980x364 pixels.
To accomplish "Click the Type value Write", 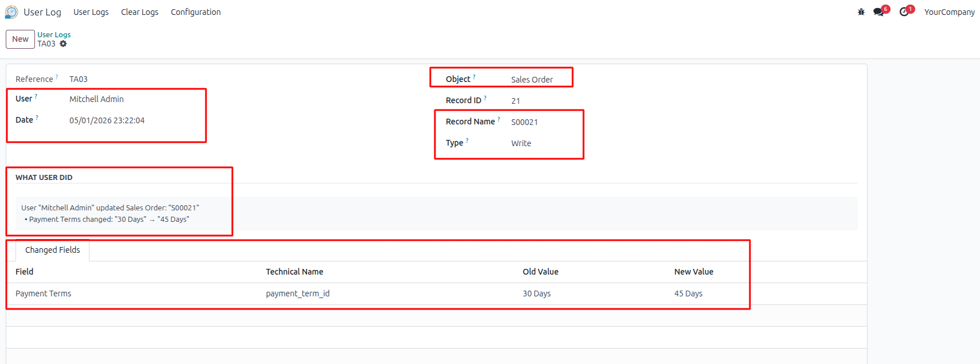I will click(521, 143).
